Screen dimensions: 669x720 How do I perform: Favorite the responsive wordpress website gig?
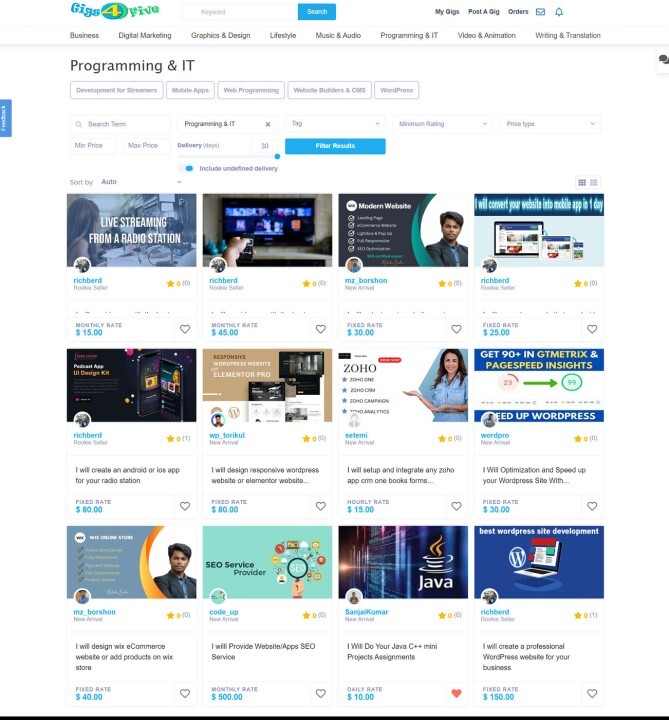point(320,506)
